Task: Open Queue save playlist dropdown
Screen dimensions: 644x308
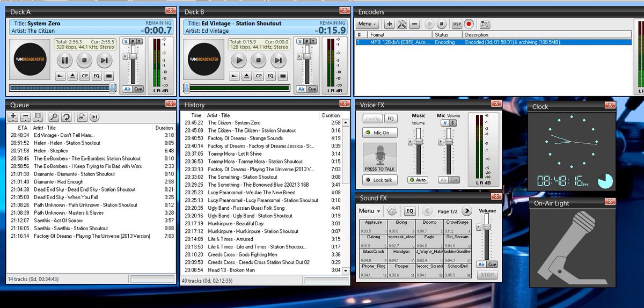Action: [x=38, y=117]
